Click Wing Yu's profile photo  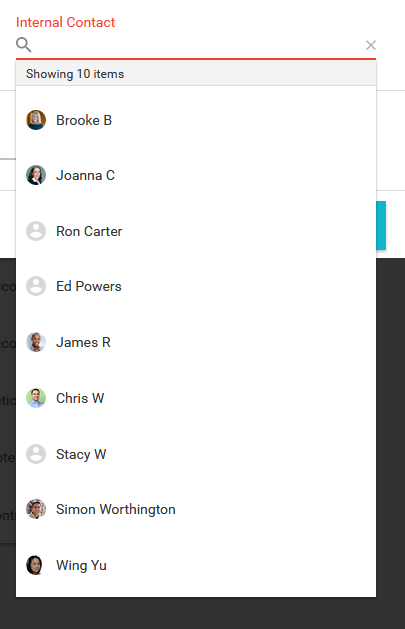pyautogui.click(x=35, y=565)
